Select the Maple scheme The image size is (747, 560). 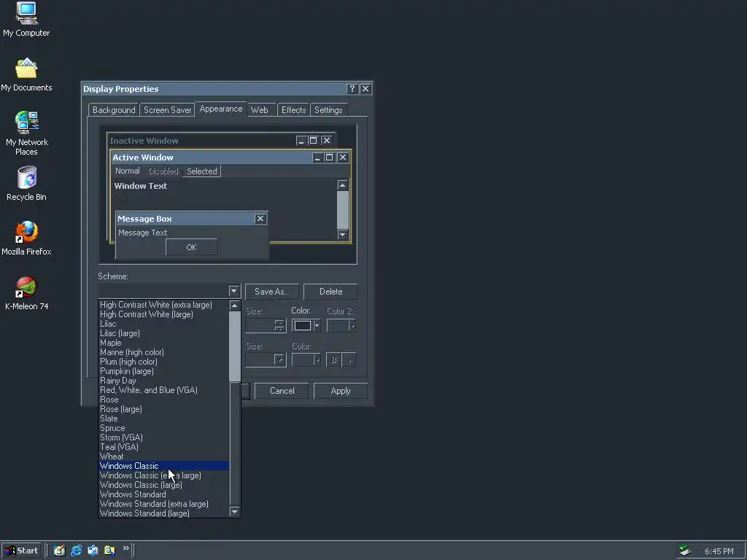(x=164, y=343)
